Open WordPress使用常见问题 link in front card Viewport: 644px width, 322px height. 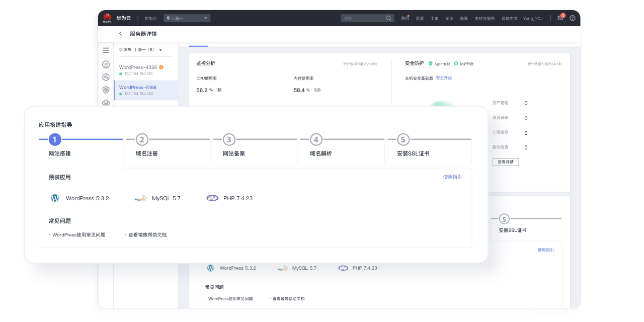(79, 235)
